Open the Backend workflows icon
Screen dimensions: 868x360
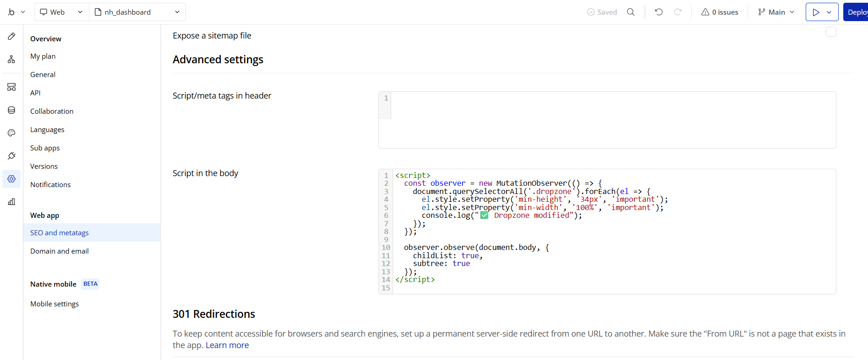pos(11,87)
